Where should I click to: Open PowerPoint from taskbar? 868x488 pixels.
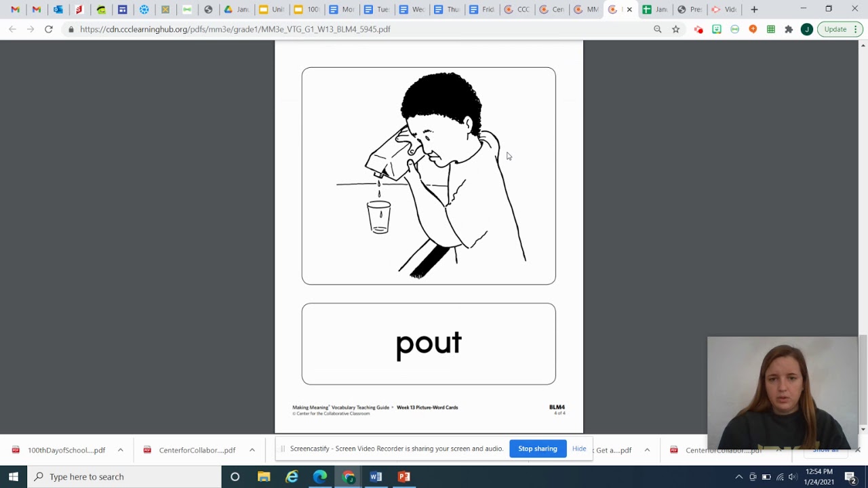click(x=404, y=476)
